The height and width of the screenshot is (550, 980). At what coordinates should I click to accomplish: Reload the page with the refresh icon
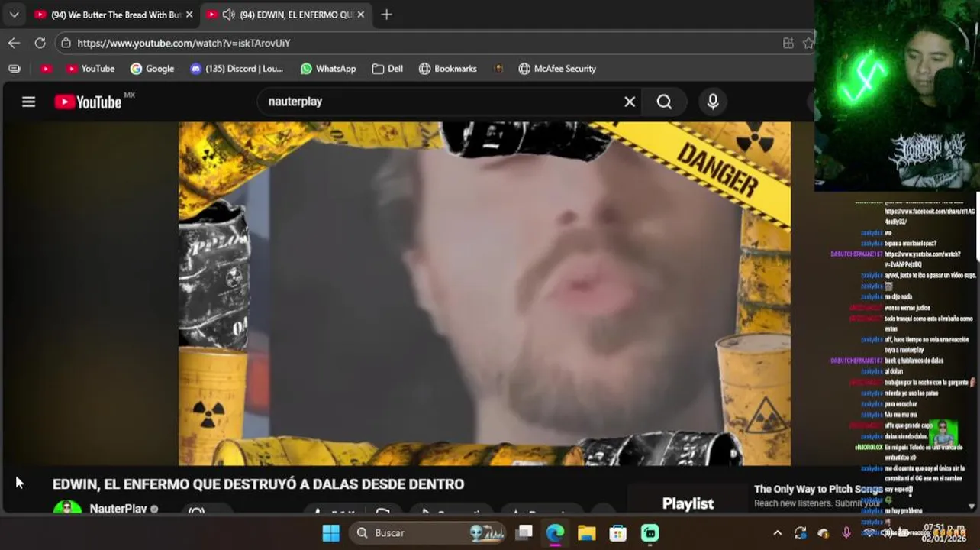click(40, 43)
